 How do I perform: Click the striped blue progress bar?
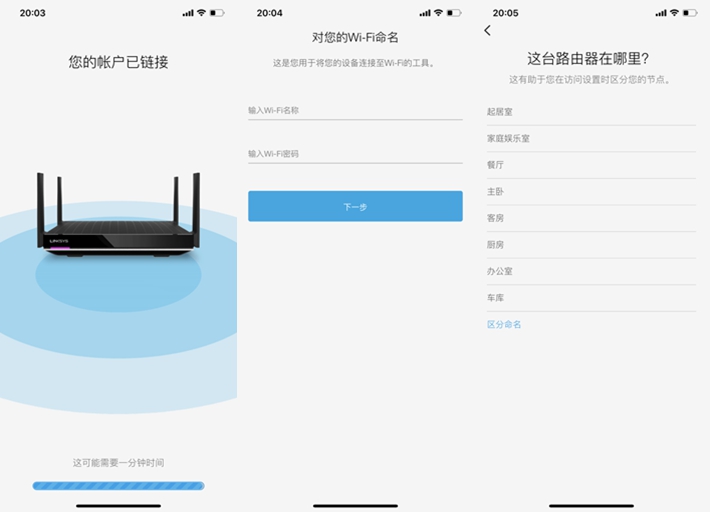pos(119,486)
